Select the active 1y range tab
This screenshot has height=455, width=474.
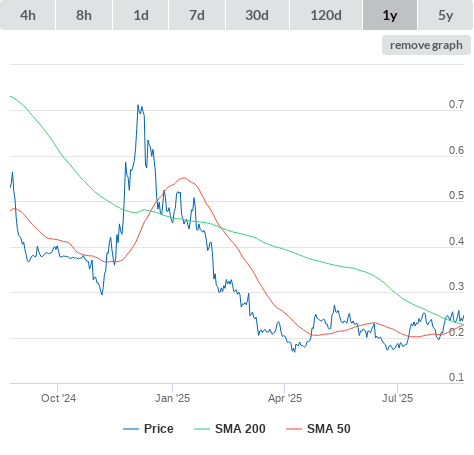[390, 15]
